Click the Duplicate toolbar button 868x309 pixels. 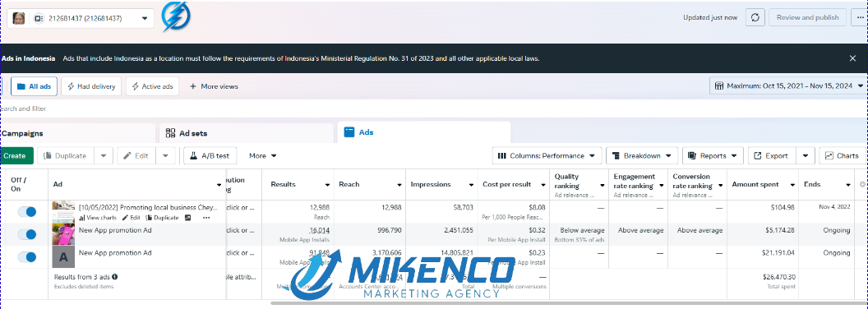point(65,155)
